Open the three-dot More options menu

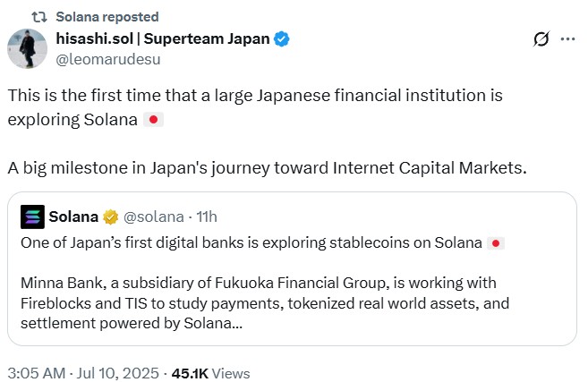(567, 39)
